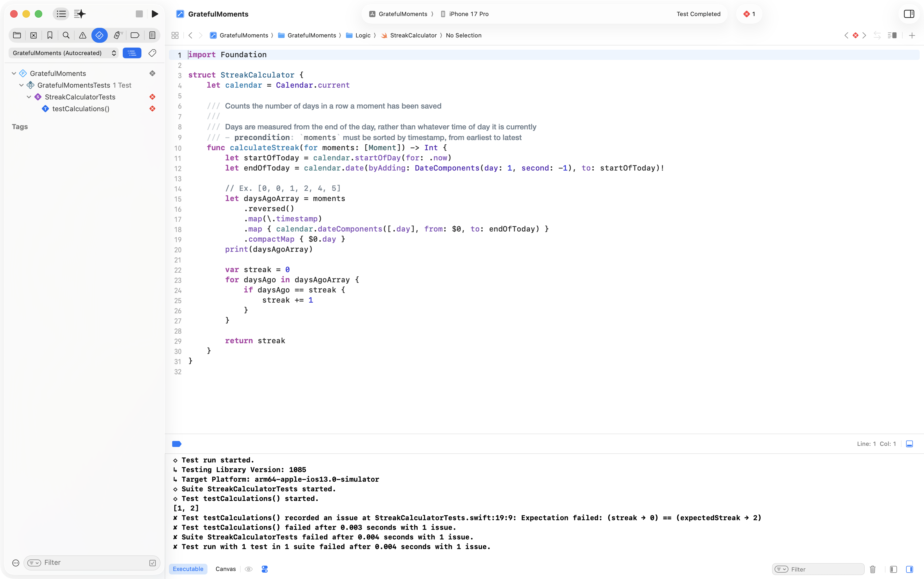Open the Breakpoint navigator
Viewport: 924px width, 579px height.
click(135, 35)
